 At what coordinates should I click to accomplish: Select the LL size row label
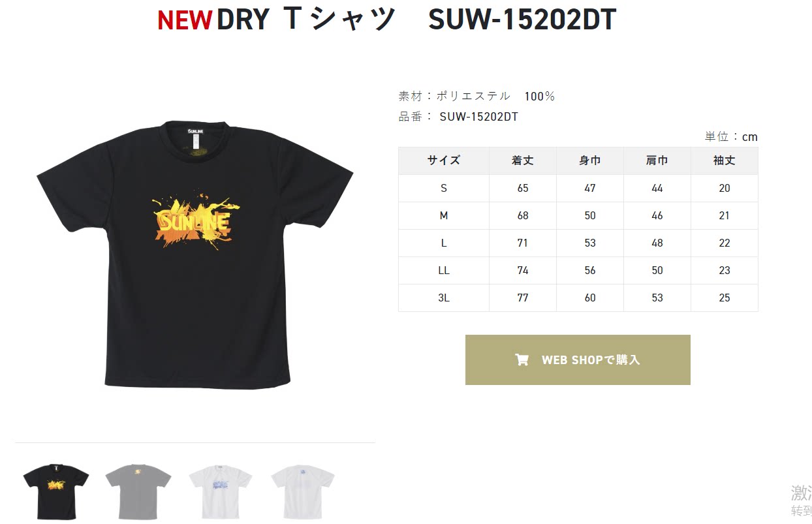444,270
